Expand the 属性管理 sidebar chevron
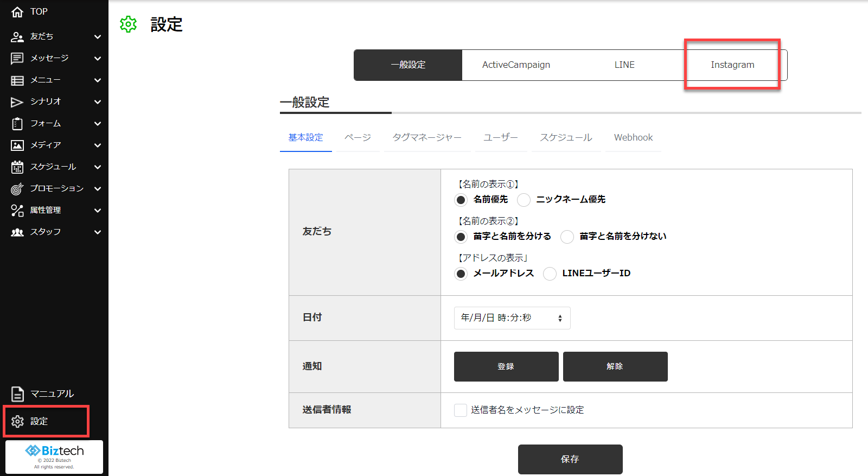 click(x=98, y=211)
